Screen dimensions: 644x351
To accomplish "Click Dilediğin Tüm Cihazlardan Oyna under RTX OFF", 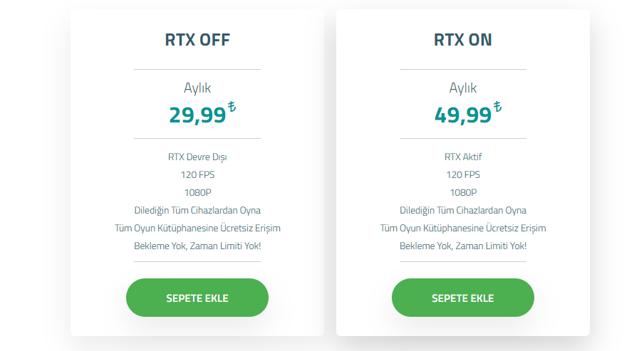I will [197, 210].
